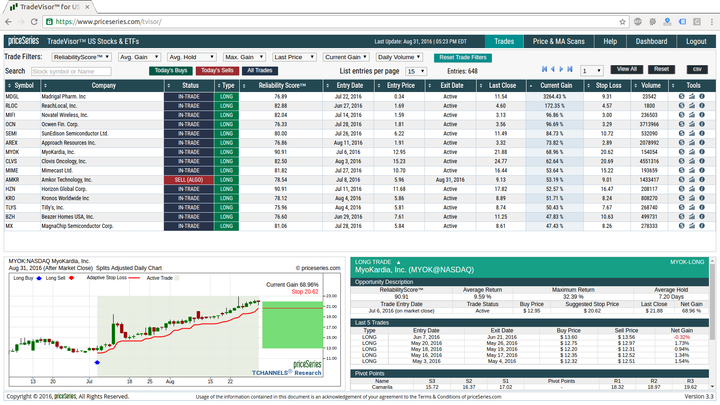720x405 pixels.
Task: Click the globe tool icon for MDGL
Action: click(x=682, y=96)
